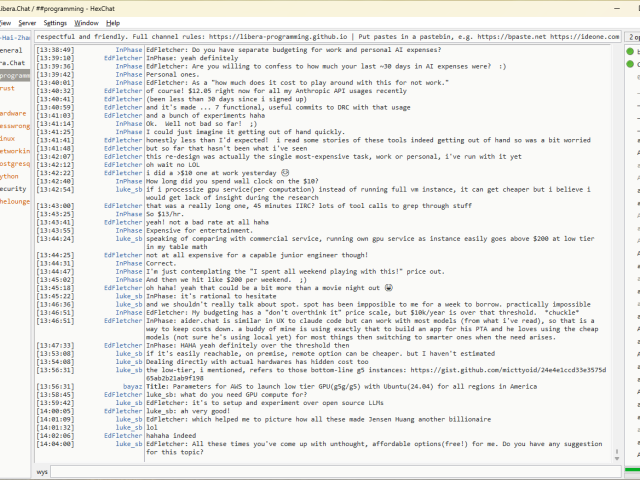Image resolution: width=640 pixels, height=480 pixels.
Task: Open the Help menu
Action: pyautogui.click(x=113, y=22)
